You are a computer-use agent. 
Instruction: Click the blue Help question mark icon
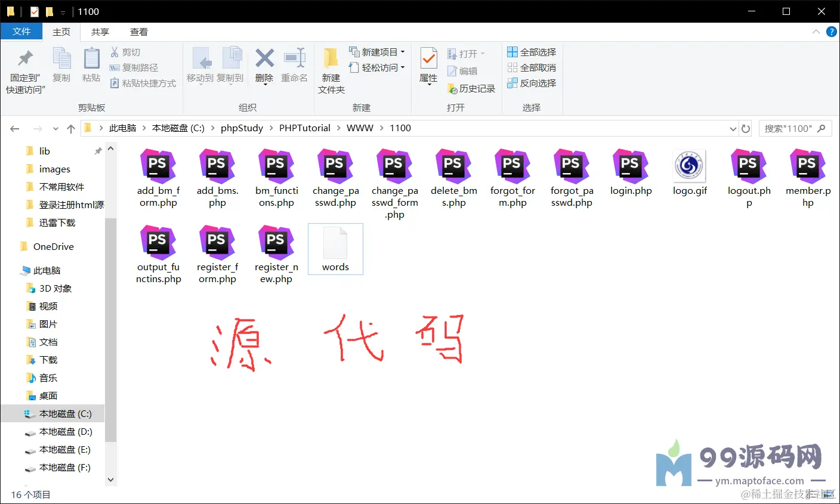[x=831, y=32]
